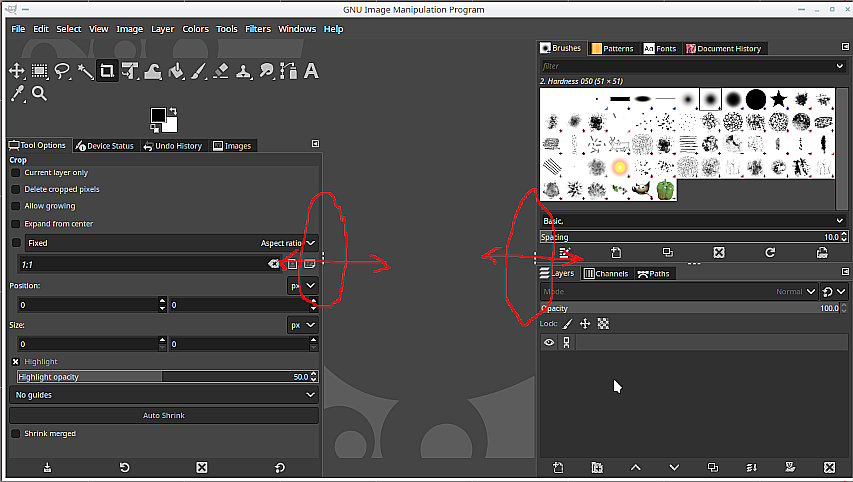Select the Unified Transform tool
The height and width of the screenshot is (482, 853).
tap(129, 71)
